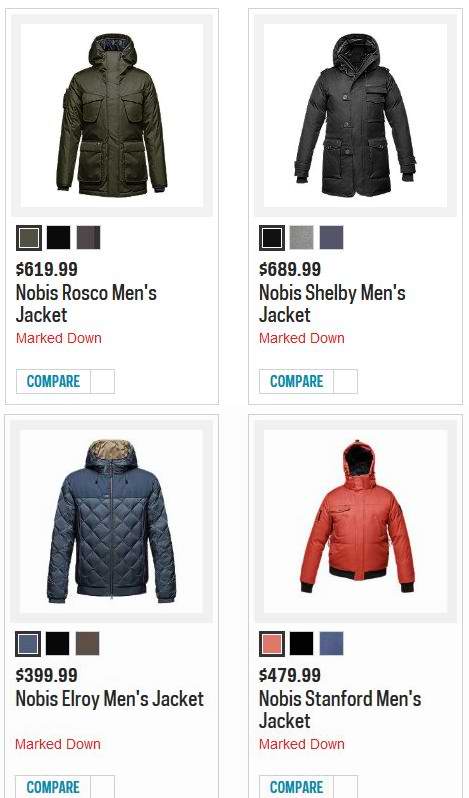Open Nobis Shelby Men's Jacket title link
The width and height of the screenshot is (469, 798).
coord(332,304)
